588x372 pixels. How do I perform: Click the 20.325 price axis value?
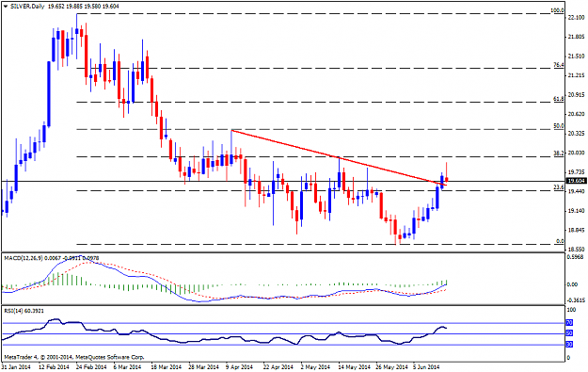coord(577,134)
